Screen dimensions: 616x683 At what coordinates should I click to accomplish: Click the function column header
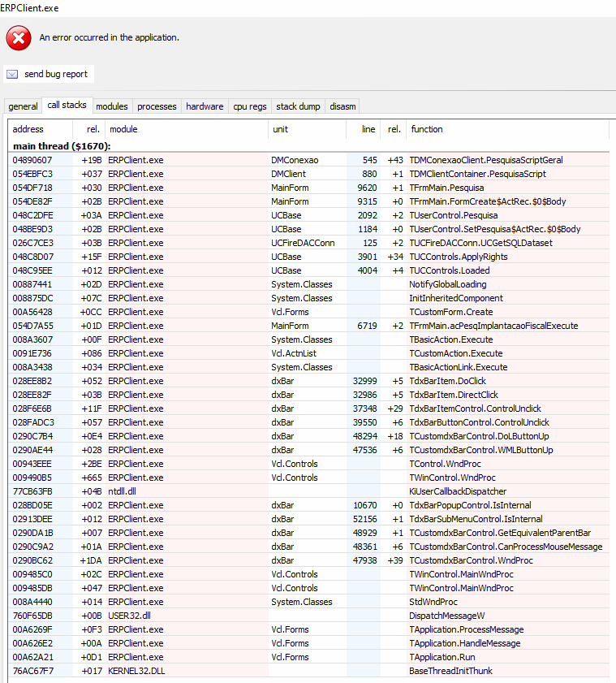[x=427, y=129]
